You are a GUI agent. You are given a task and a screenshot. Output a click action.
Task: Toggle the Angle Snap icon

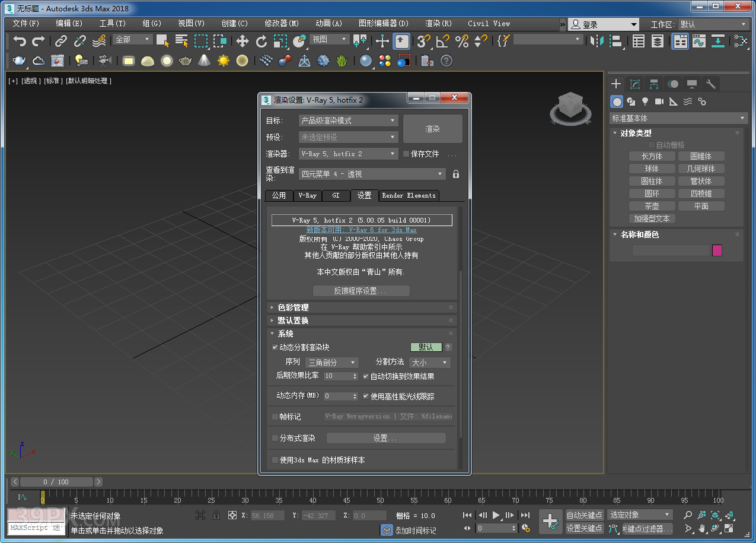442,41
